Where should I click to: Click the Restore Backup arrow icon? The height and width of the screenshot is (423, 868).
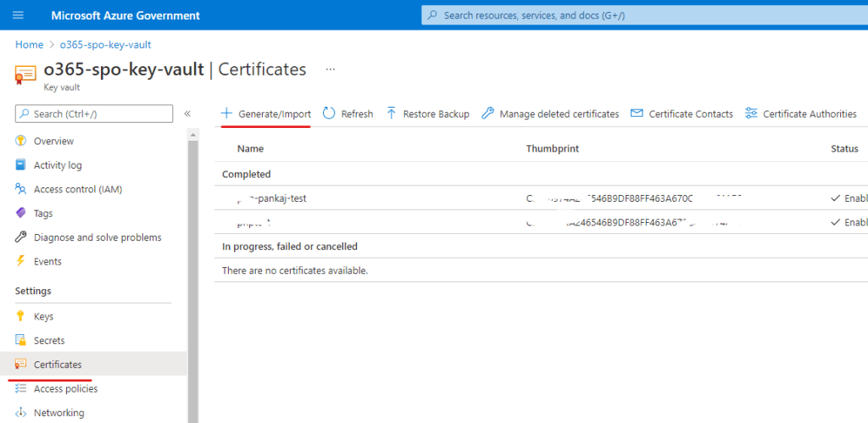point(391,114)
